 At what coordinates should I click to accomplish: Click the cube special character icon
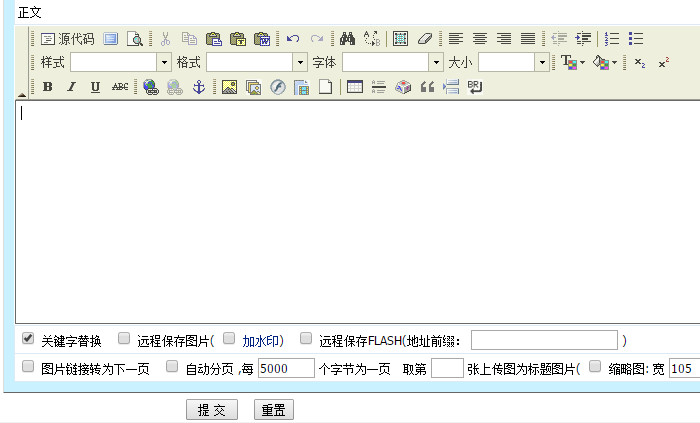coord(403,87)
